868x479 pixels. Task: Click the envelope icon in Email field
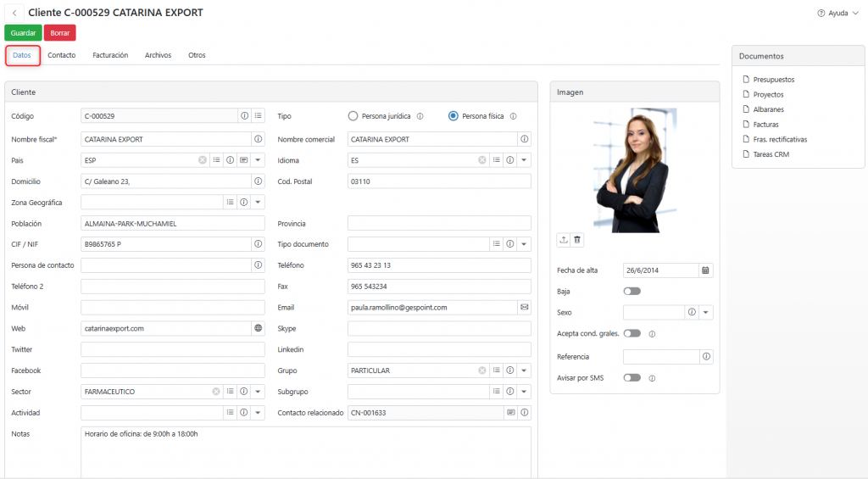524,307
